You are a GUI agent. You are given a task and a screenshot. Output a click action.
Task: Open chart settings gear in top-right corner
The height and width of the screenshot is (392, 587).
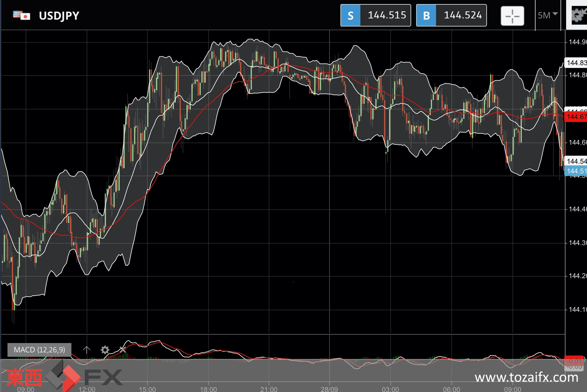tap(578, 15)
